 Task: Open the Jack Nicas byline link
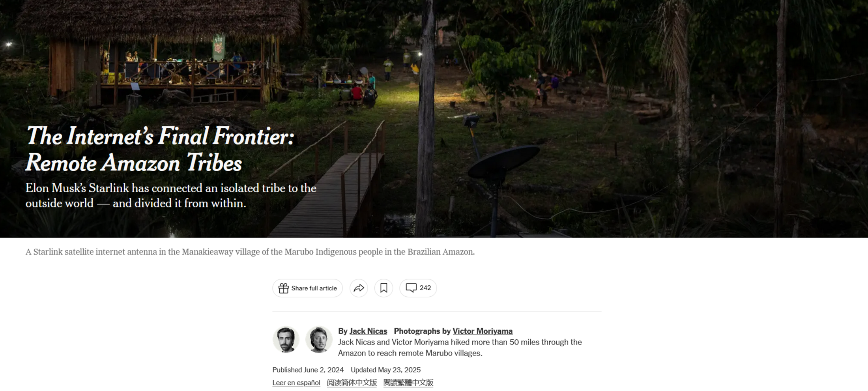(x=368, y=331)
